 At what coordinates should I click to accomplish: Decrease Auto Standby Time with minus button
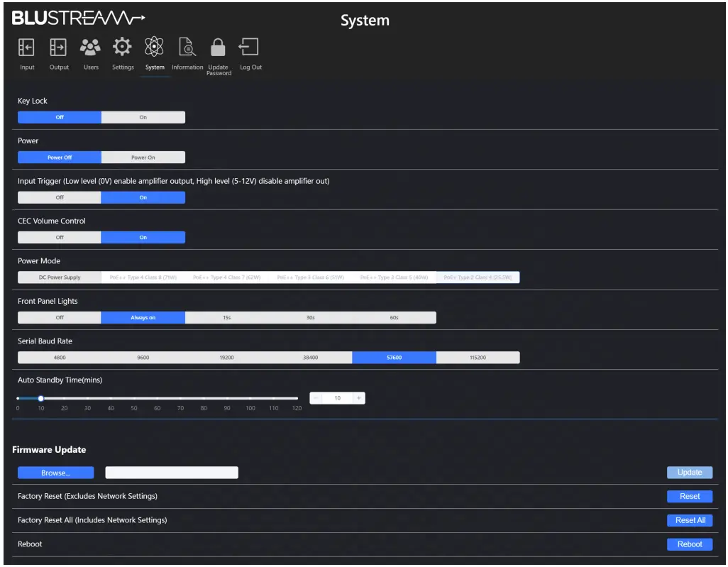tap(316, 398)
